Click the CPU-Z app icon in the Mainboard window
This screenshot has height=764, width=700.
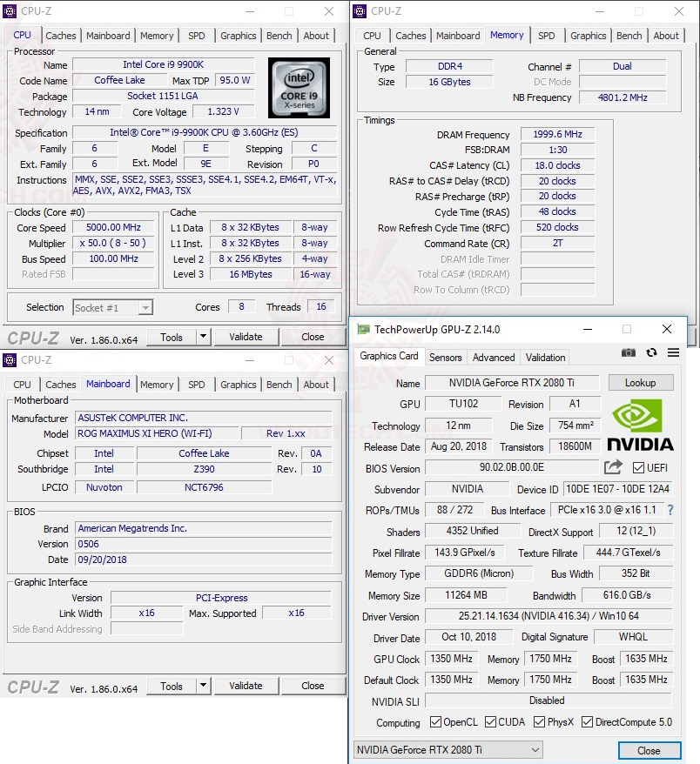point(10,360)
